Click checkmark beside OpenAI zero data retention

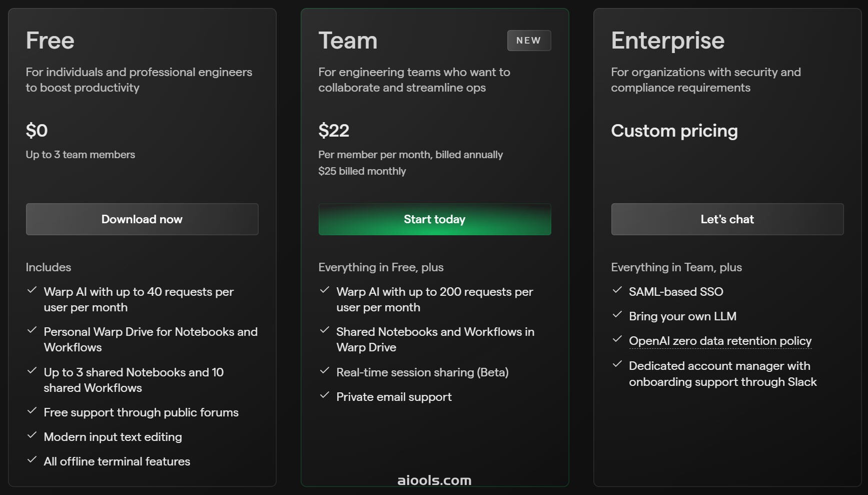pyautogui.click(x=617, y=339)
